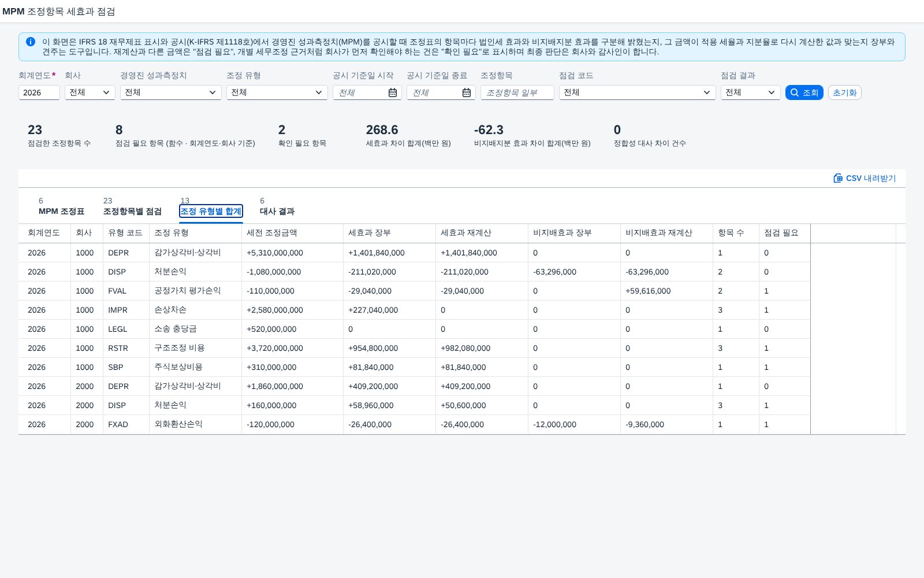924x578 pixels.
Task: Click the LEGL type code cell
Action: tap(126, 329)
